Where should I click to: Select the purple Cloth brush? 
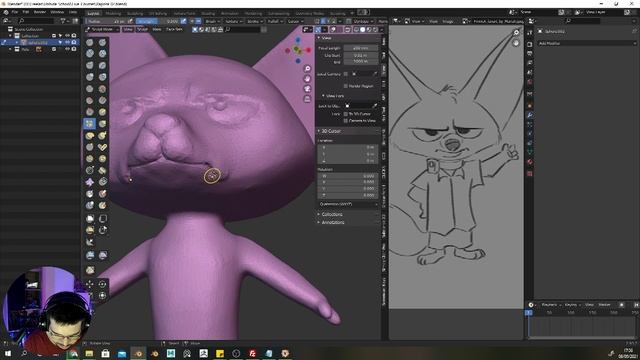click(90, 182)
